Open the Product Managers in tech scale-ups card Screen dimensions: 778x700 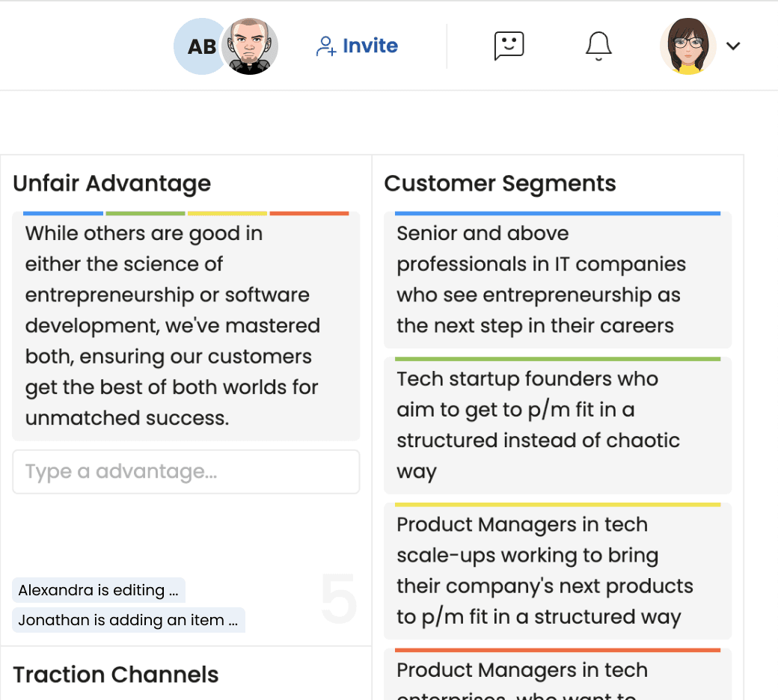[557, 571]
